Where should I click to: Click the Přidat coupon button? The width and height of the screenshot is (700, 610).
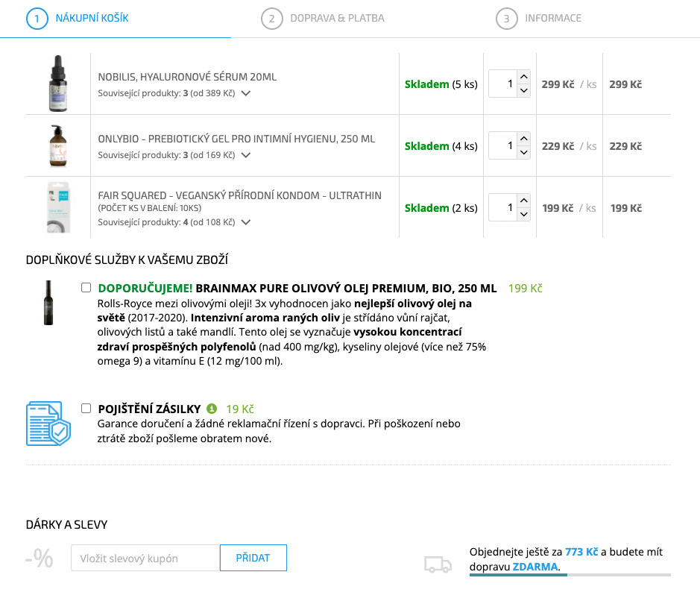(x=253, y=558)
